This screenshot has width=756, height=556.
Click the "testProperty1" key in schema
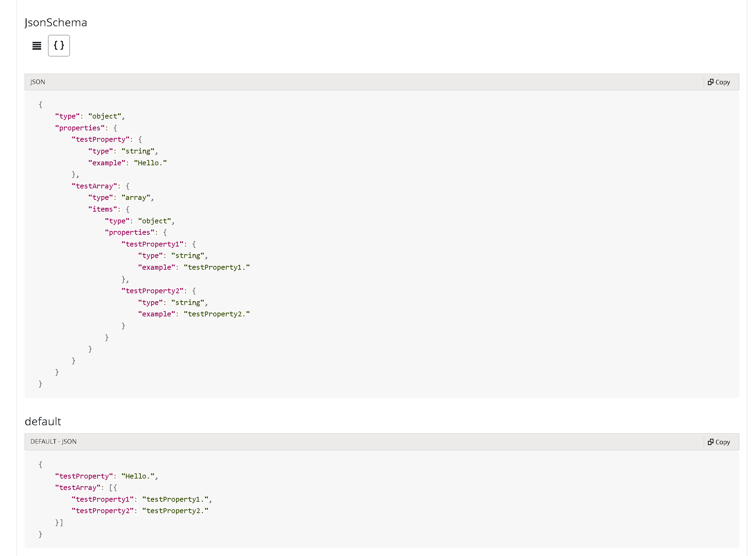pos(153,244)
